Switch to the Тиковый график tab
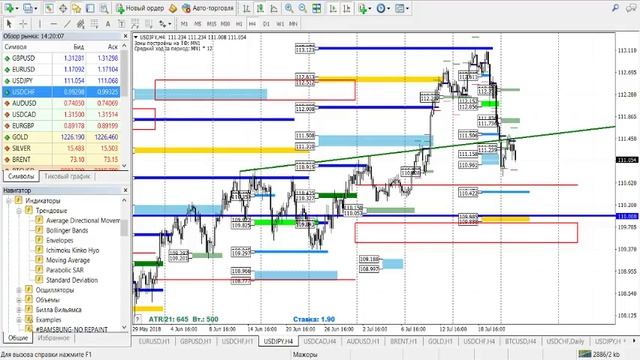 tap(67, 176)
